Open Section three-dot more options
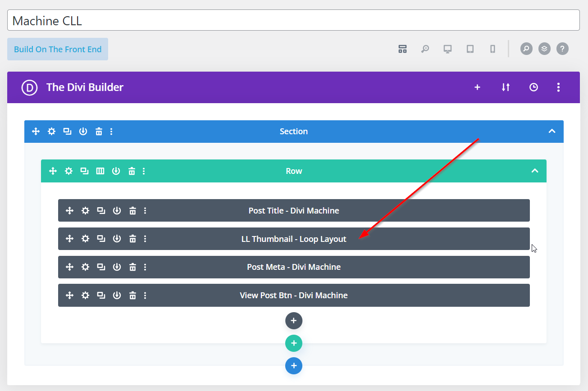 coord(111,132)
